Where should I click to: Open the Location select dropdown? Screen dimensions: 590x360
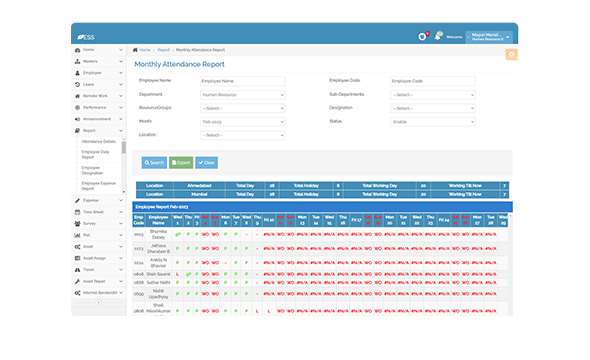pos(242,135)
